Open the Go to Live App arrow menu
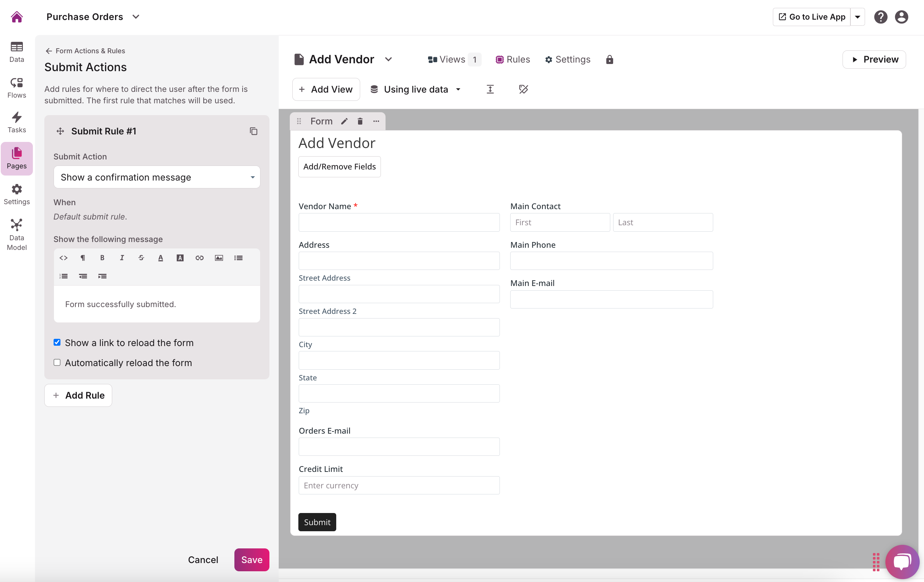924x582 pixels. [857, 17]
